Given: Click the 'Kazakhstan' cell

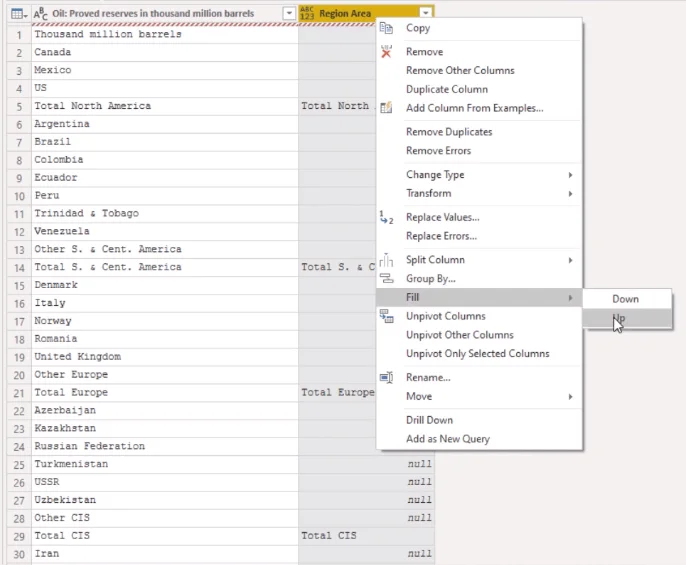Looking at the screenshot, I should [x=164, y=428].
